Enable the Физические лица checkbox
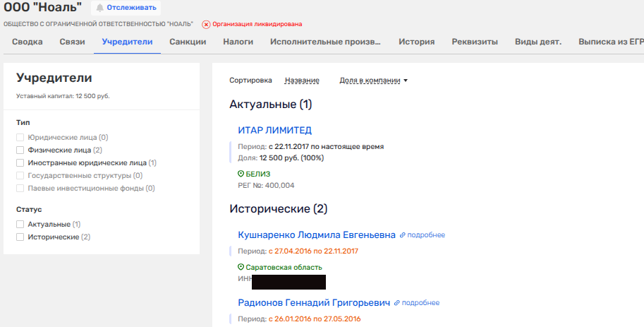Image resolution: width=644 pixels, height=327 pixels. [20, 150]
